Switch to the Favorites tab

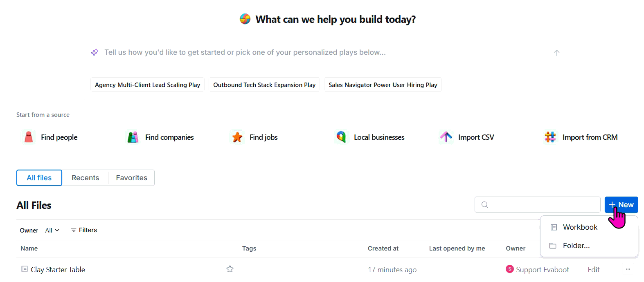click(132, 178)
